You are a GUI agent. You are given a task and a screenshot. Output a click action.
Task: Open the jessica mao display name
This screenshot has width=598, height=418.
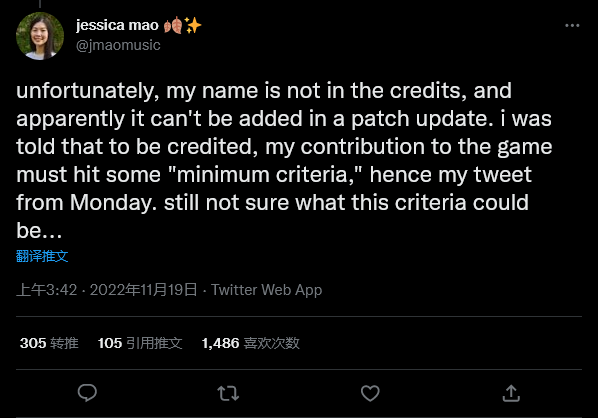117,26
